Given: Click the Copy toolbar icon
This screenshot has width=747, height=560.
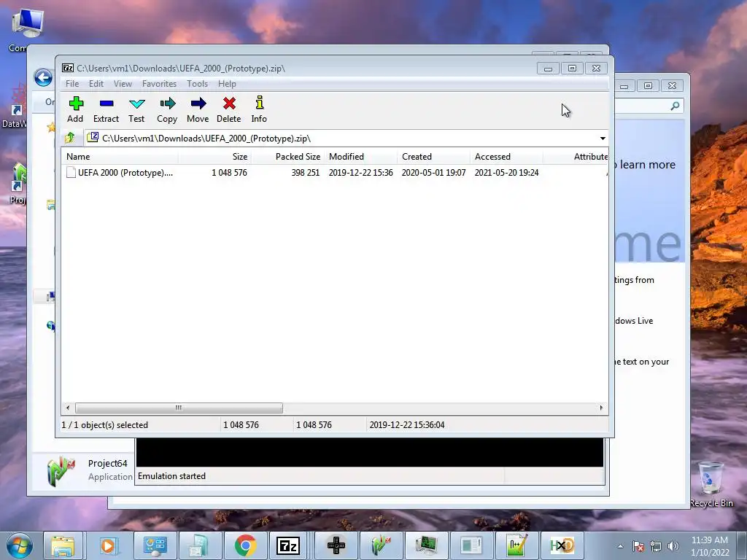Looking at the screenshot, I should click(x=167, y=109).
